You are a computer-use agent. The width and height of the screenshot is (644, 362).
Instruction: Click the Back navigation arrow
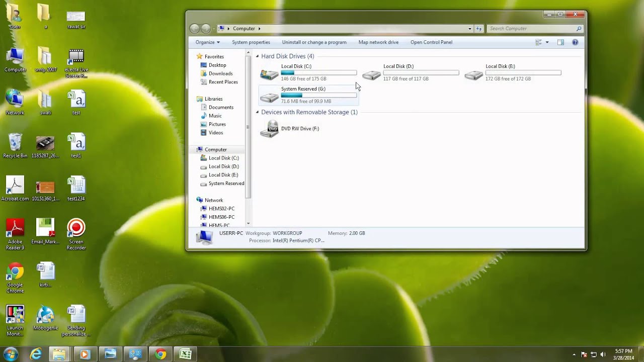tap(195, 29)
